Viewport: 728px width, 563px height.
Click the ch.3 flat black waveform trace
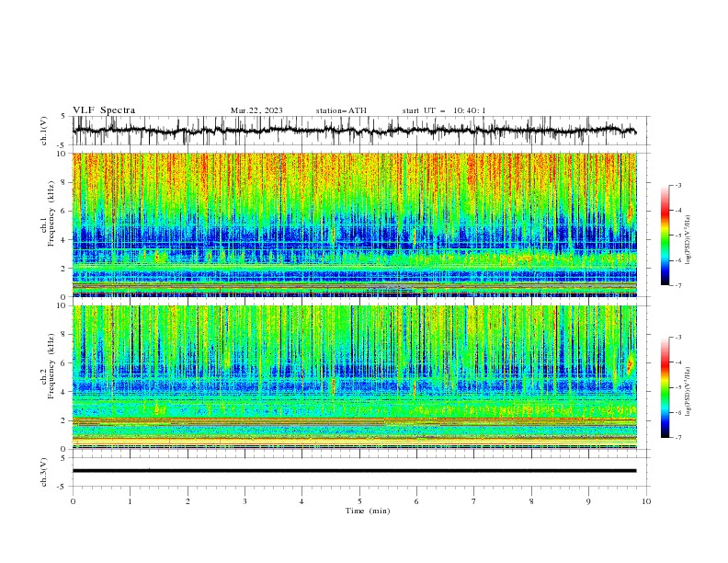point(354,471)
